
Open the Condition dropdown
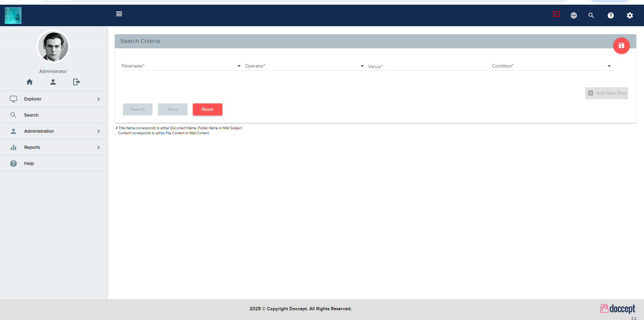point(609,66)
